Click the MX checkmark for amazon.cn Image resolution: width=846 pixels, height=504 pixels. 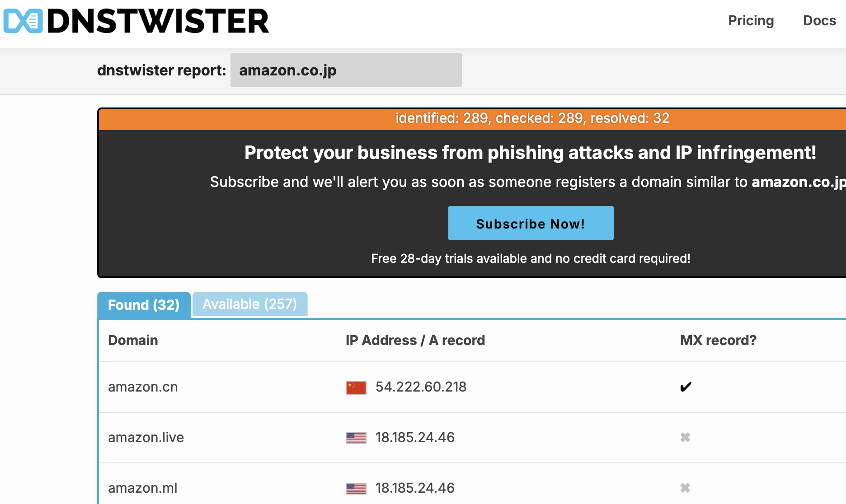click(x=685, y=387)
